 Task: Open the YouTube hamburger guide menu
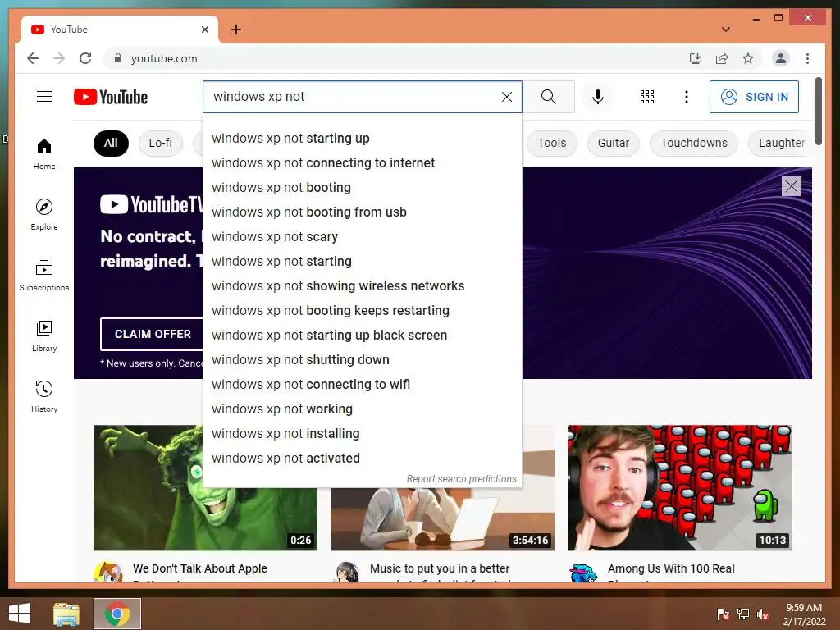[x=44, y=97]
